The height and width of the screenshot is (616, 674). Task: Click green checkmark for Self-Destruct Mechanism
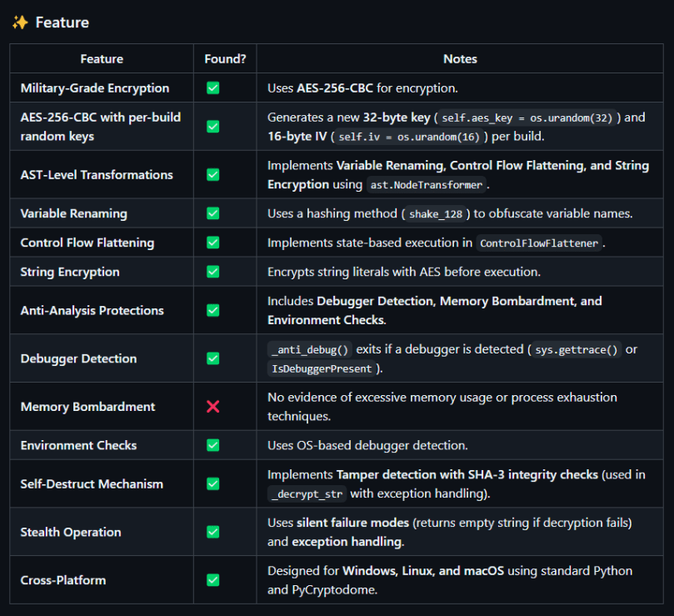tap(213, 483)
